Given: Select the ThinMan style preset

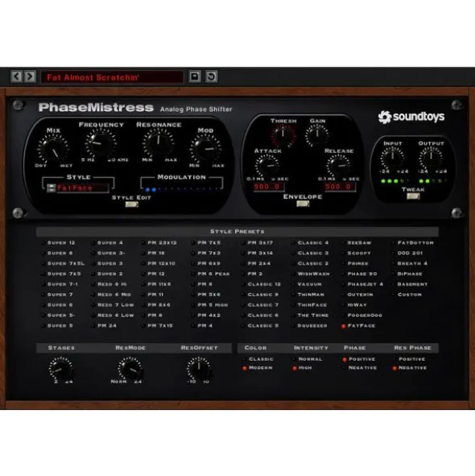Looking at the screenshot, I should tap(308, 295).
